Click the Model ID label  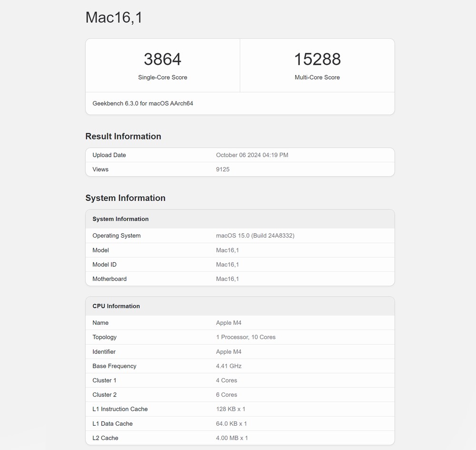(104, 264)
